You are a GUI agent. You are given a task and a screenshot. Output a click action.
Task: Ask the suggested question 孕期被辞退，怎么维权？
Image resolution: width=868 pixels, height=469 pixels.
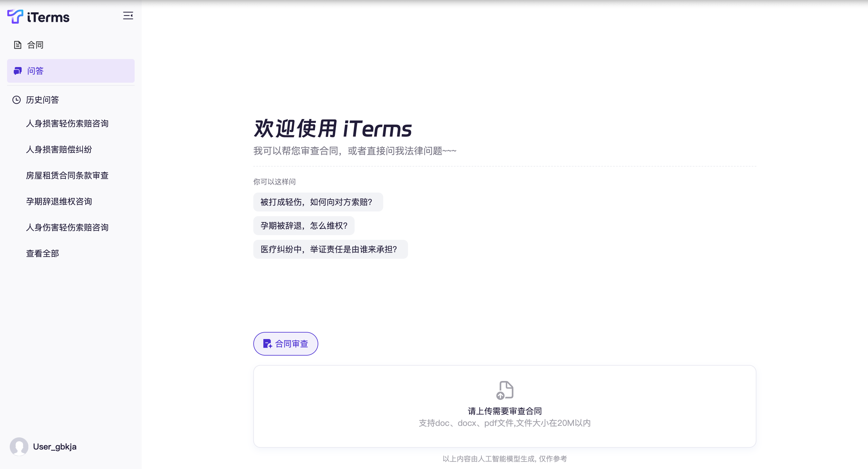(x=304, y=226)
